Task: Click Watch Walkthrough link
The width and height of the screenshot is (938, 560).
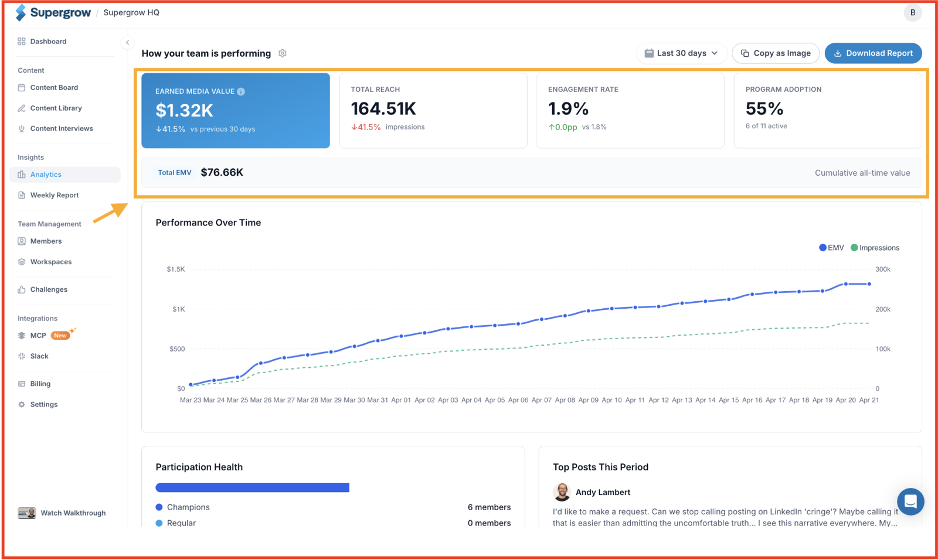Action: pyautogui.click(x=73, y=513)
